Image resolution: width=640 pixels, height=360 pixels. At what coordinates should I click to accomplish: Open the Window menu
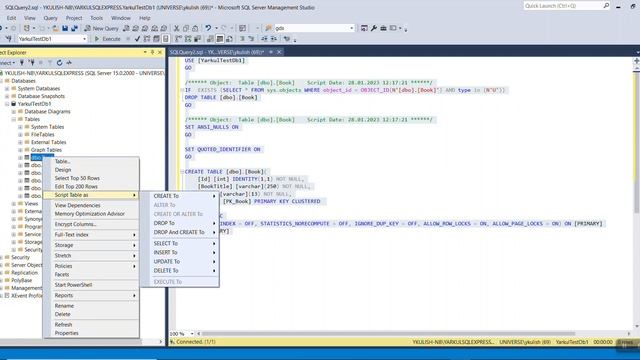tap(121, 18)
